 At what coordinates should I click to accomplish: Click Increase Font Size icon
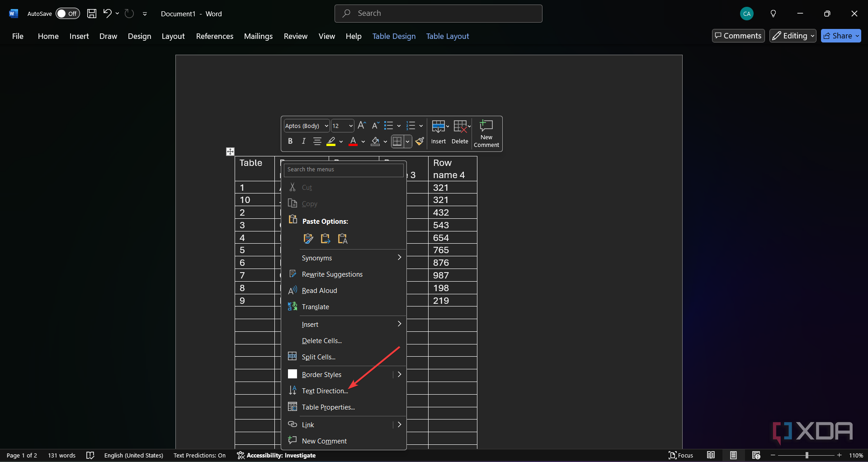click(362, 126)
